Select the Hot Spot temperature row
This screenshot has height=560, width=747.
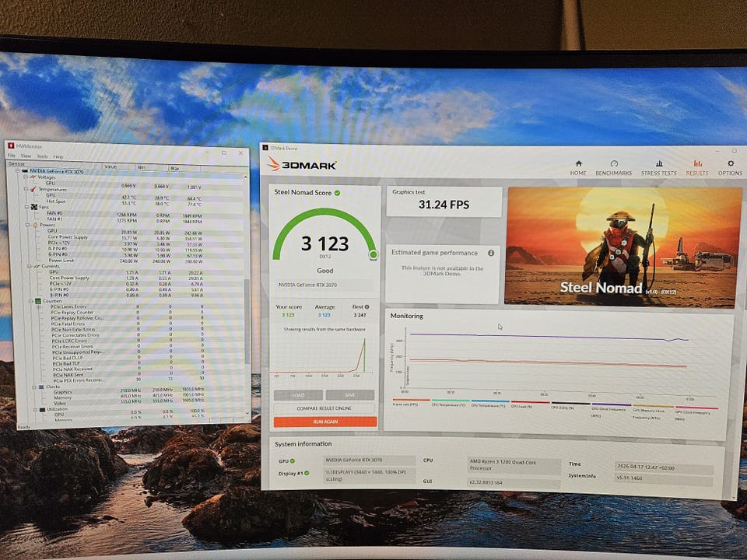126,202
